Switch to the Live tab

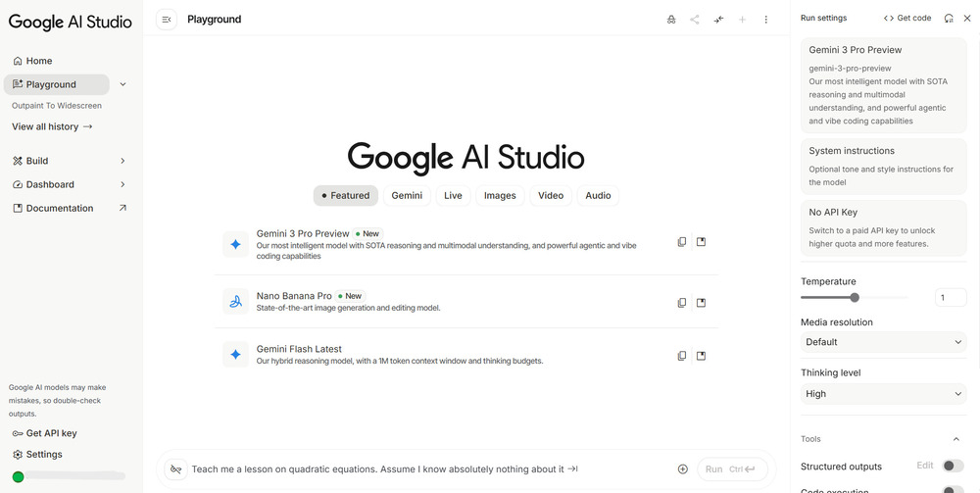click(x=453, y=196)
